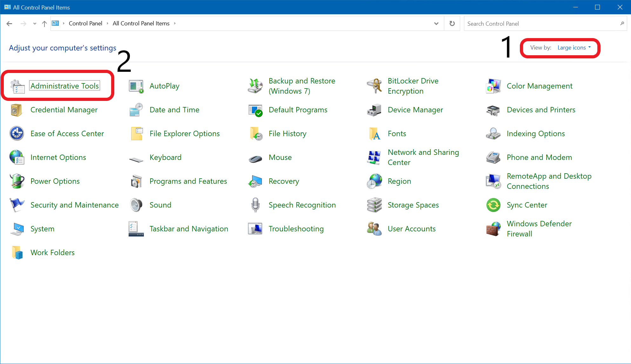The image size is (631, 364).
Task: Click the Taskbar and Navigation icon
Action: pos(136,229)
